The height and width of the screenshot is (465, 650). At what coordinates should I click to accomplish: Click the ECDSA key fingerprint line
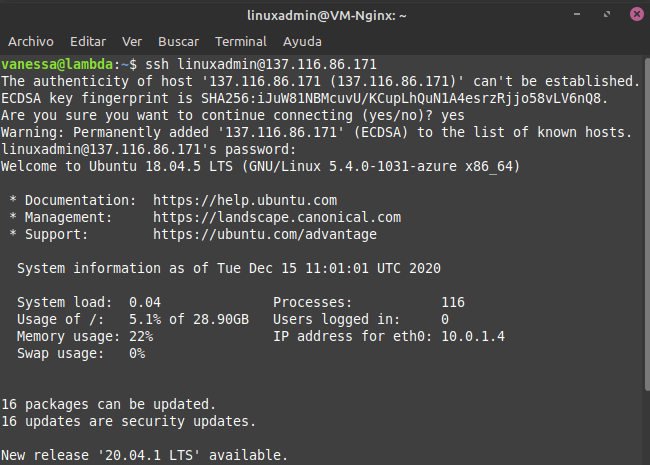pos(305,98)
